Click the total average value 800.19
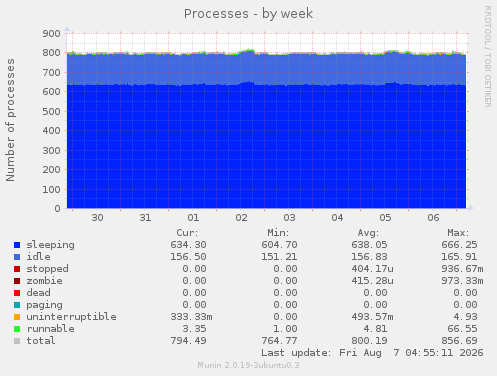Screen dimensions: 497x376 (x=369, y=341)
